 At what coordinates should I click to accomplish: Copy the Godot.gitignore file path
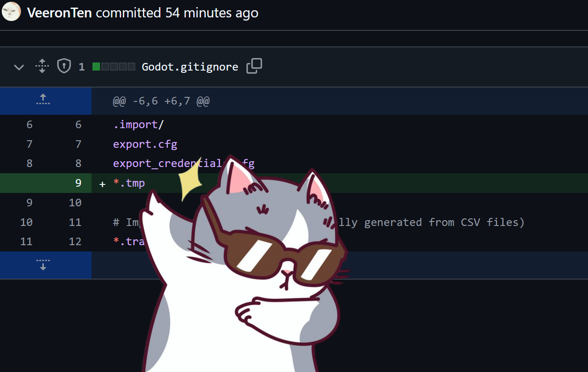(254, 66)
